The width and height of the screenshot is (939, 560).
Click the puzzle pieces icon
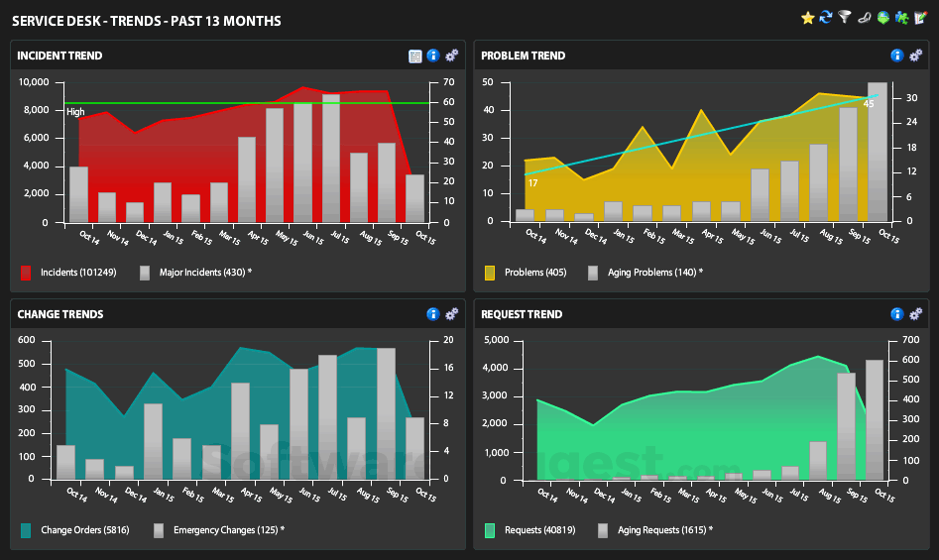coord(901,18)
